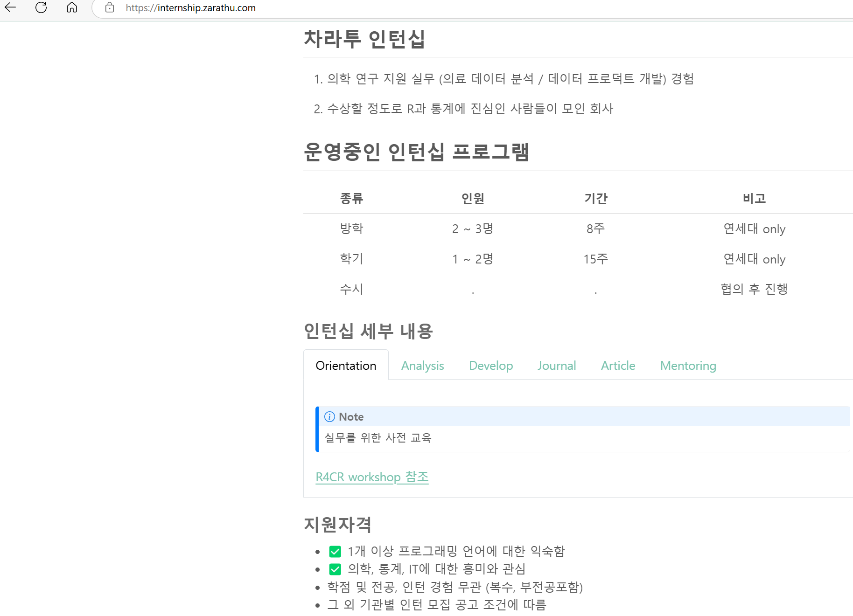Viewport: 853px width, 616px height.
Task: Show the Journal tab content
Action: [556, 366]
